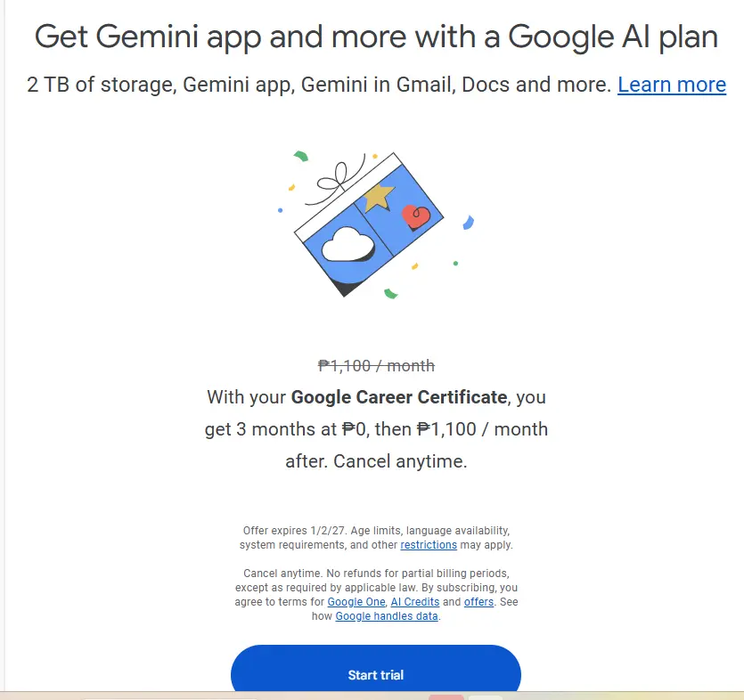Click the dark folded corner of the gift box
This screenshot has width=744, height=700.
coord(349,287)
